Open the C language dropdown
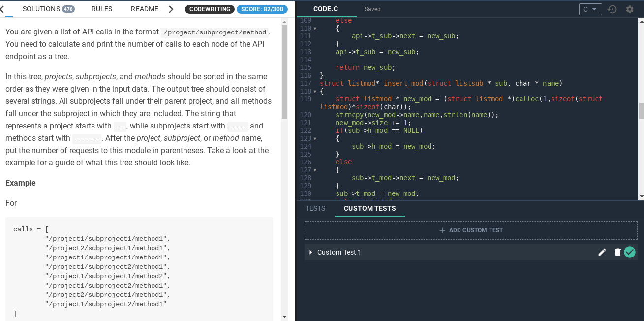Screen dimensions: 644x321 (x=590, y=9)
